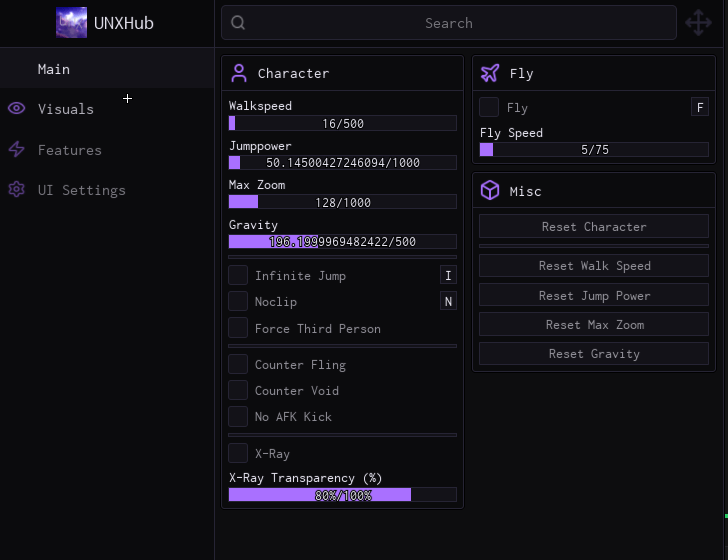Enable No AFK Kick checkbox

click(x=238, y=416)
